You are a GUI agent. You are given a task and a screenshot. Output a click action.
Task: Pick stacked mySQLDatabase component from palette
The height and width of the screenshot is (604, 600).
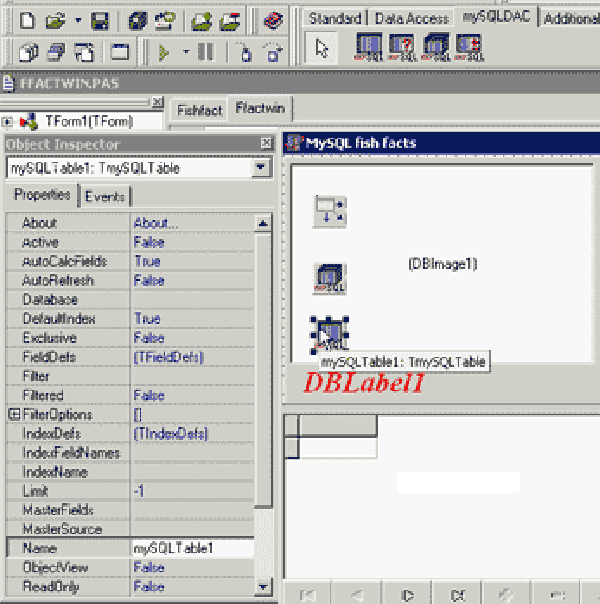pyautogui.click(x=436, y=47)
